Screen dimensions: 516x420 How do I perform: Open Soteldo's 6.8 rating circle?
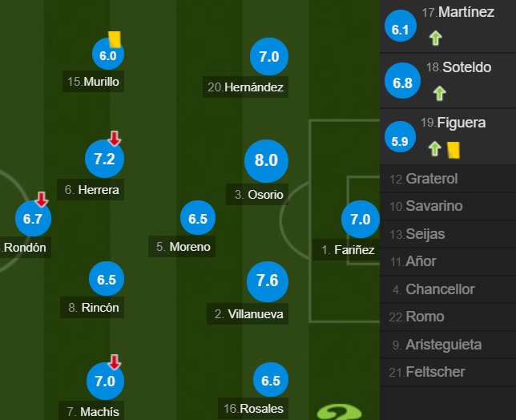tap(402, 81)
